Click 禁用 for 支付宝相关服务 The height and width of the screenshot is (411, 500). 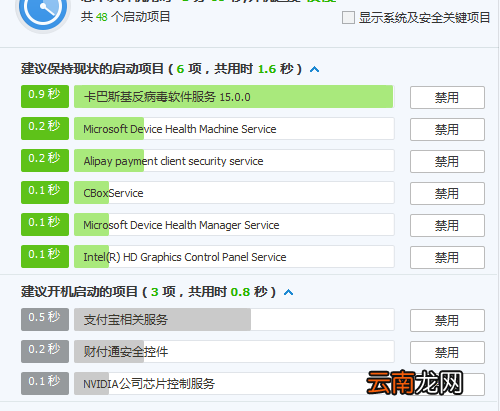click(x=447, y=320)
